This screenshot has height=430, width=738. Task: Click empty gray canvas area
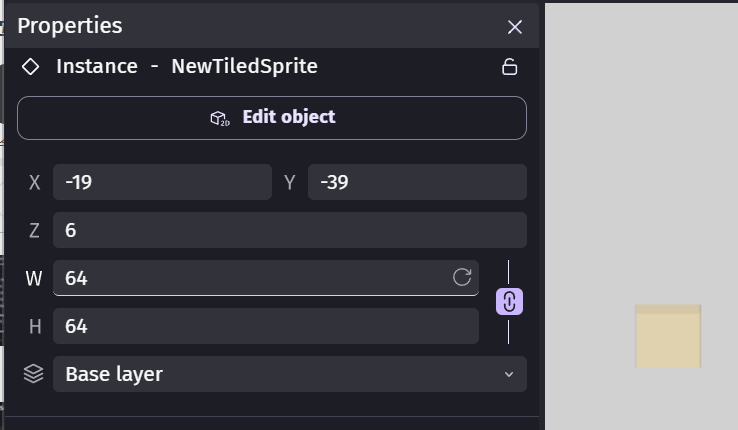point(640,150)
